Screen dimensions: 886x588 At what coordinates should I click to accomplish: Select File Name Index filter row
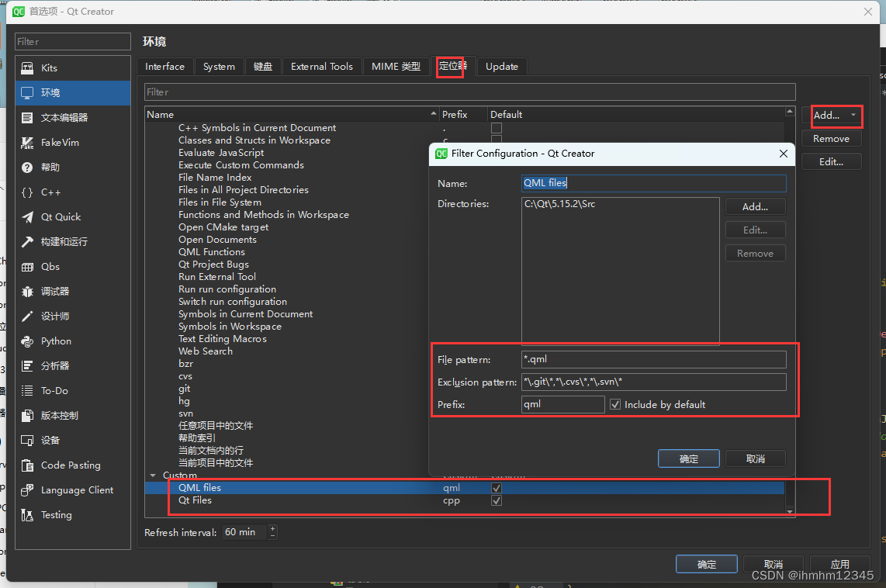(215, 178)
